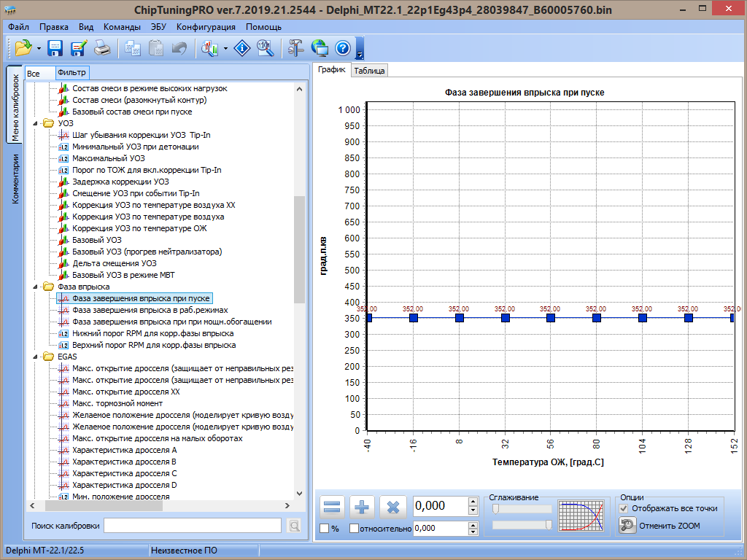Click the blue diamond info icon
The width and height of the screenshot is (747, 560).
tap(242, 49)
